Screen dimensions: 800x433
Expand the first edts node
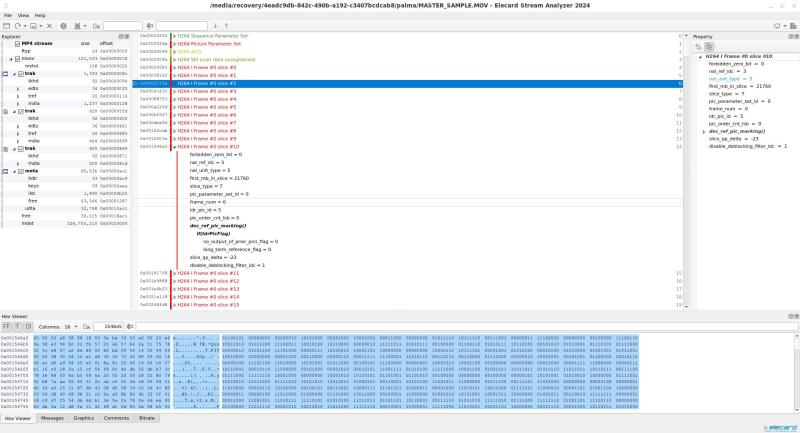18,89
